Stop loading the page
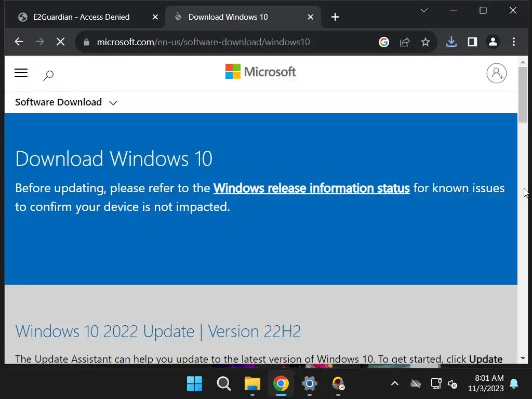 60,42
